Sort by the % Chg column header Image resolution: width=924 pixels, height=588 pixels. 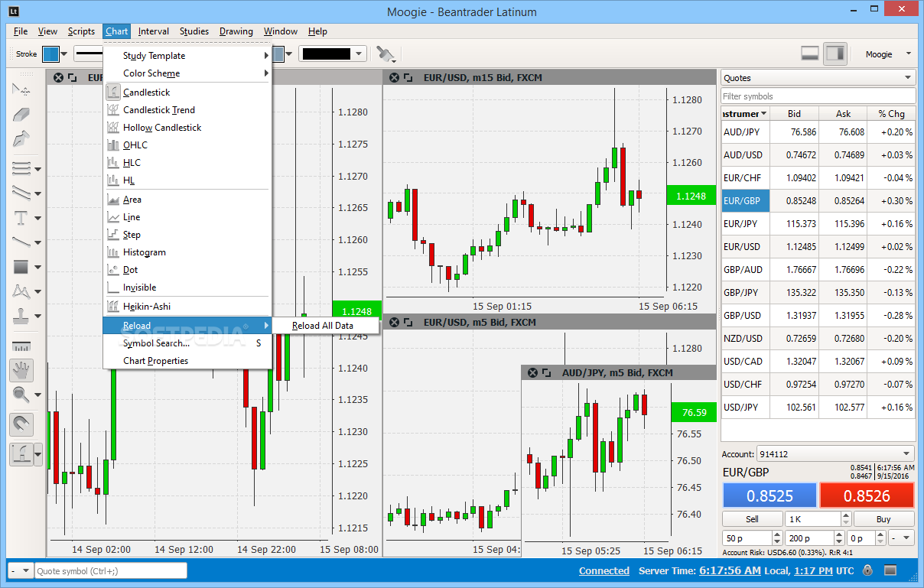point(891,114)
